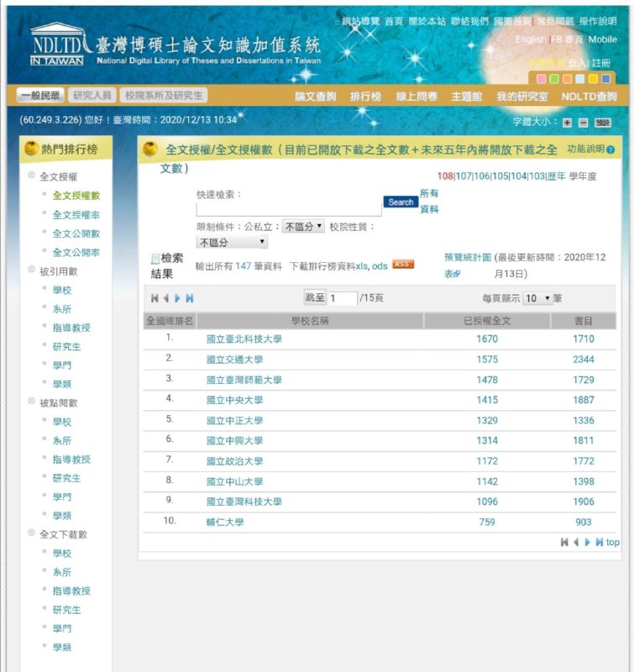Sort by the 已授權全文 column header
The width and height of the screenshot is (634, 672).
[x=487, y=321]
